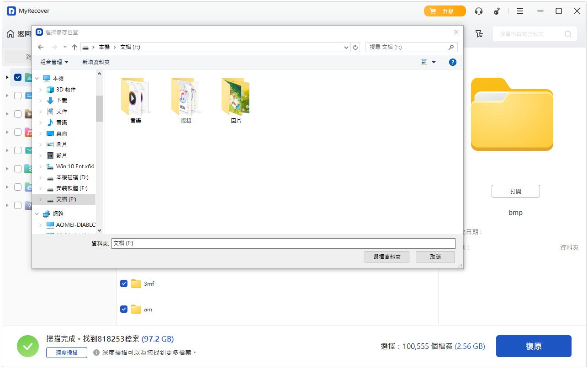Expand the 本機磁碟 (D:) tree node
The width and height of the screenshot is (588, 369).
pos(41,177)
